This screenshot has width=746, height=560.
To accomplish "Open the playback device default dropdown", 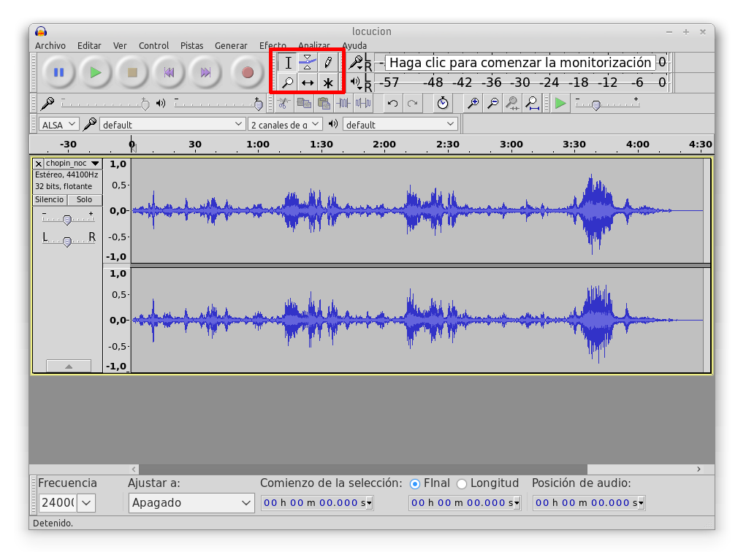I will tap(400, 125).
